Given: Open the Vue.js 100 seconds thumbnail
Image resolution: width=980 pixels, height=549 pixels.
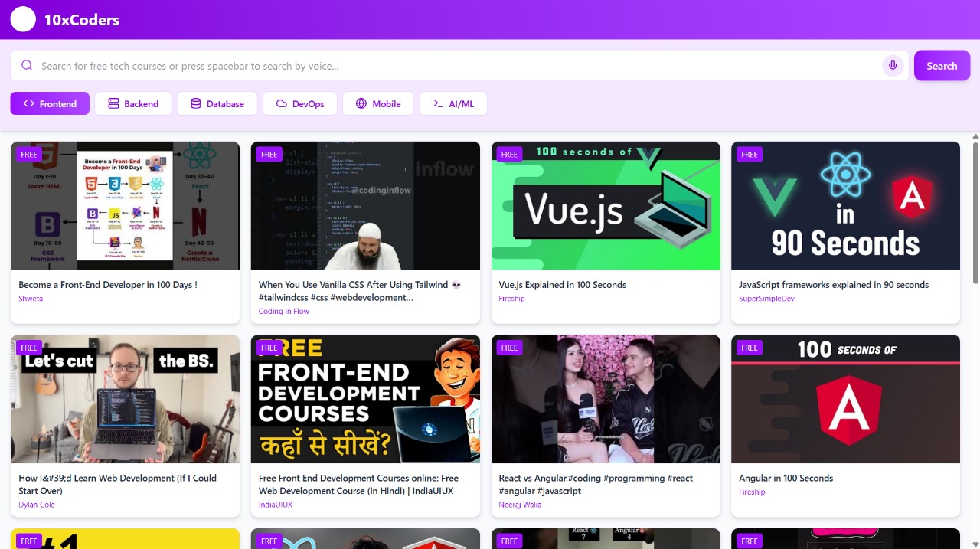Looking at the screenshot, I should (606, 206).
